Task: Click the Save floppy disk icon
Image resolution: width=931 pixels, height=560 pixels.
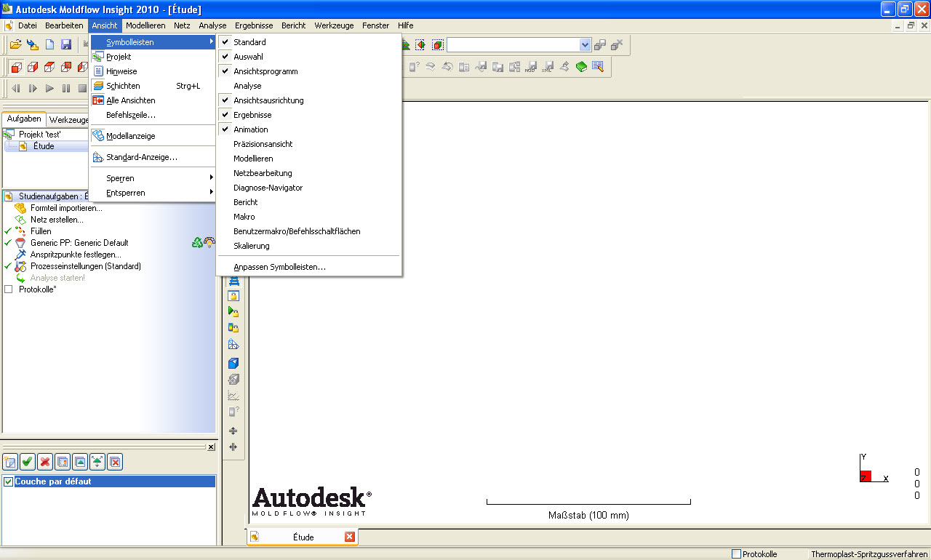Action: pyautogui.click(x=66, y=45)
